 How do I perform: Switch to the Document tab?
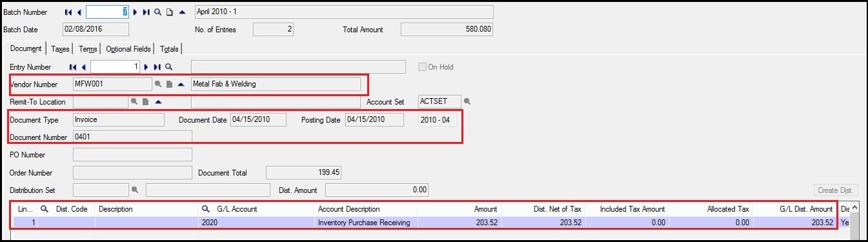pyautogui.click(x=26, y=48)
